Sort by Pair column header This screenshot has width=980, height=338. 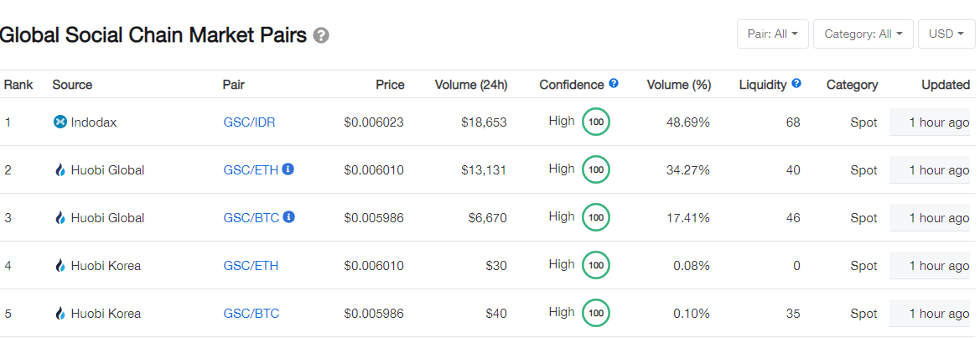233,85
